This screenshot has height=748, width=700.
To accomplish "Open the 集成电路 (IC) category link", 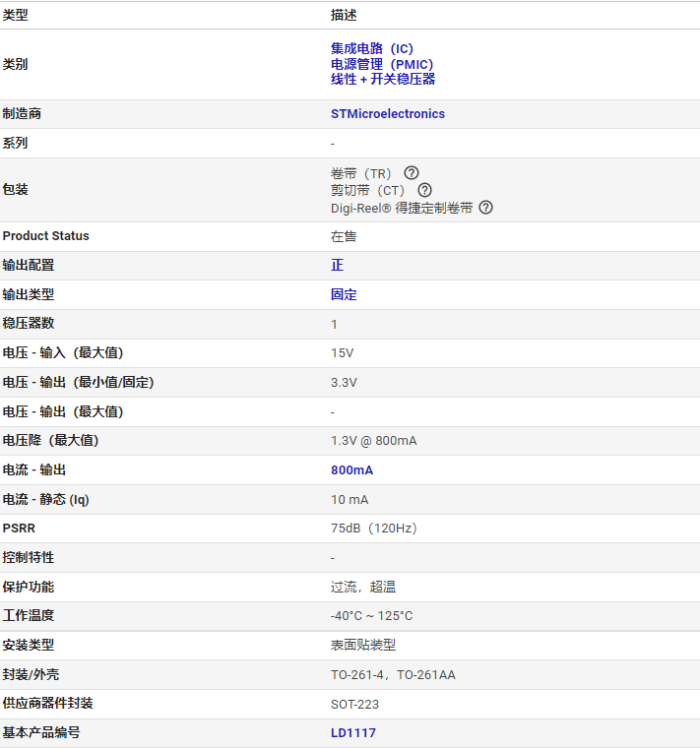I will pyautogui.click(x=372, y=48).
